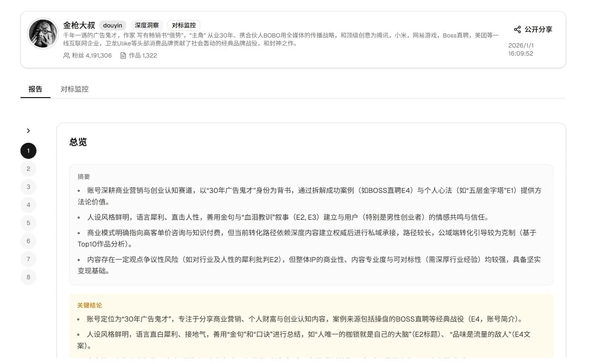Jump to section 7 circle
The height and width of the screenshot is (364, 594).
(29, 259)
